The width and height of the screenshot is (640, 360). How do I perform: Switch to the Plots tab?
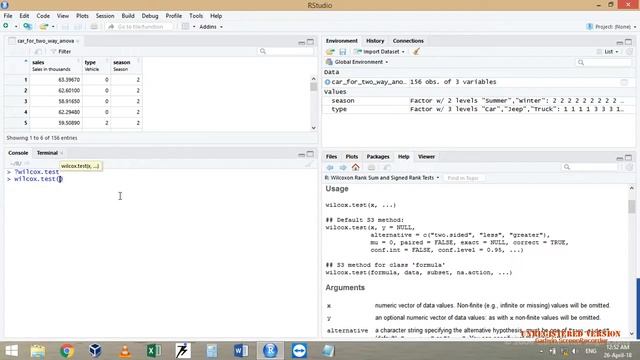[351, 157]
